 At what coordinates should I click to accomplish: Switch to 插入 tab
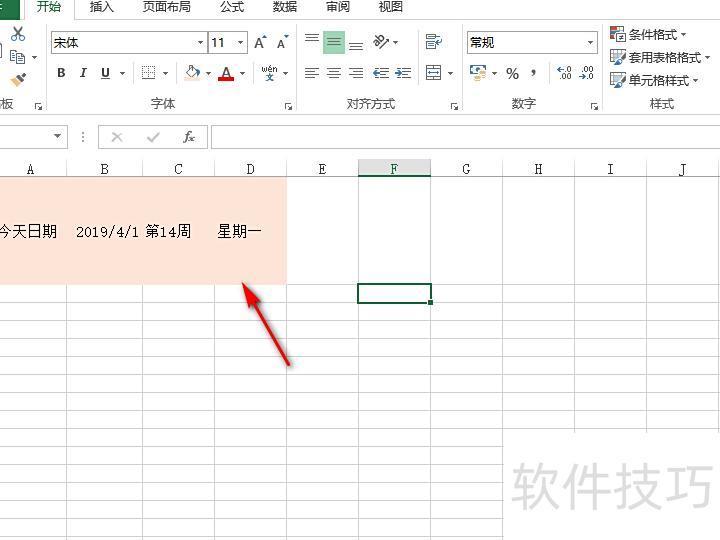[101, 7]
